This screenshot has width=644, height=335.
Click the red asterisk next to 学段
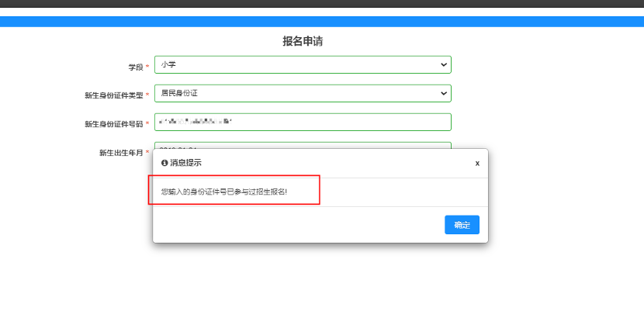(x=147, y=67)
